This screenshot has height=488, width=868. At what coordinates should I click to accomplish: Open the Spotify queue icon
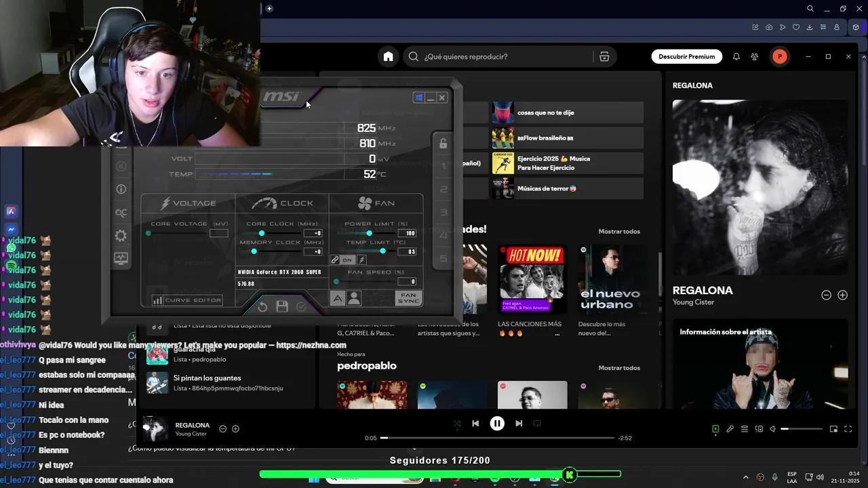pyautogui.click(x=745, y=429)
